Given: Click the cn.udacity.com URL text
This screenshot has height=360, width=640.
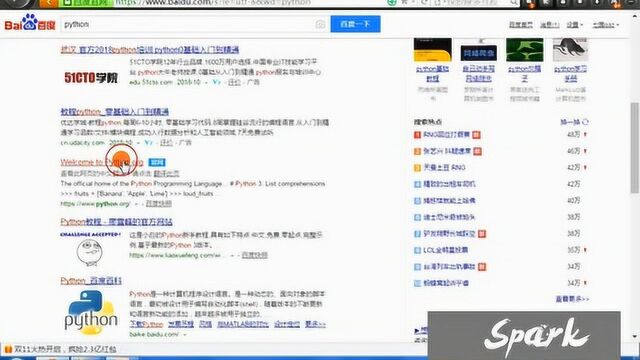Looking at the screenshot, I should click(82, 143).
